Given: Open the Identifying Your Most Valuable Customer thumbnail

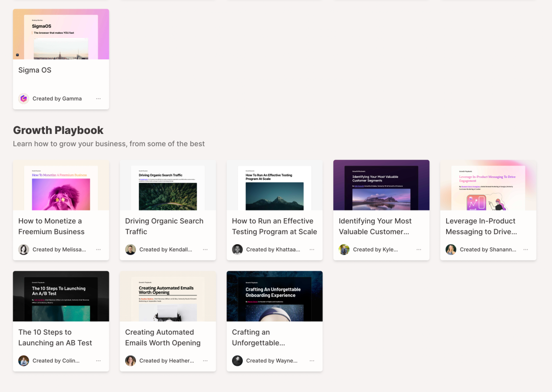Looking at the screenshot, I should tap(381, 185).
